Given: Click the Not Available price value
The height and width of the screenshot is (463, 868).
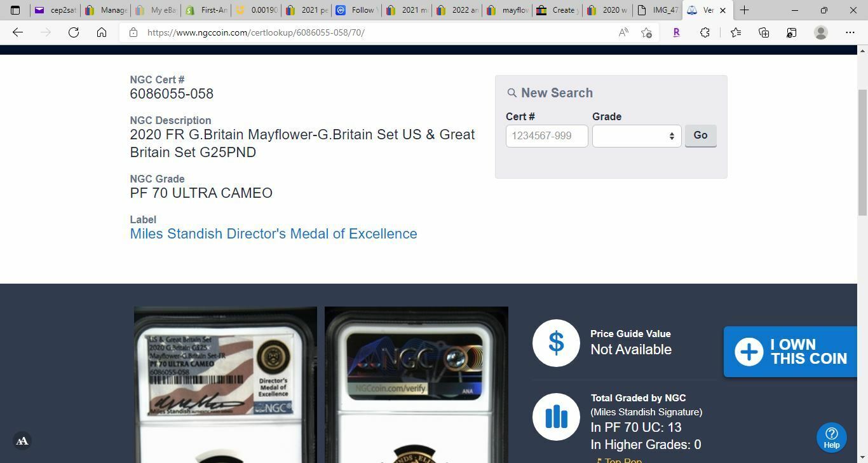Looking at the screenshot, I should pyautogui.click(x=631, y=349).
